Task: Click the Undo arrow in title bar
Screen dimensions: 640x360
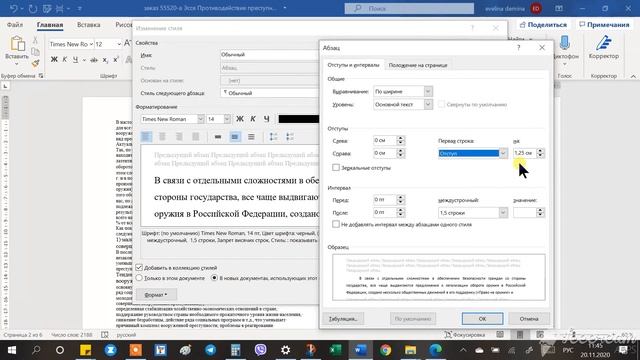Action: click(13, 8)
